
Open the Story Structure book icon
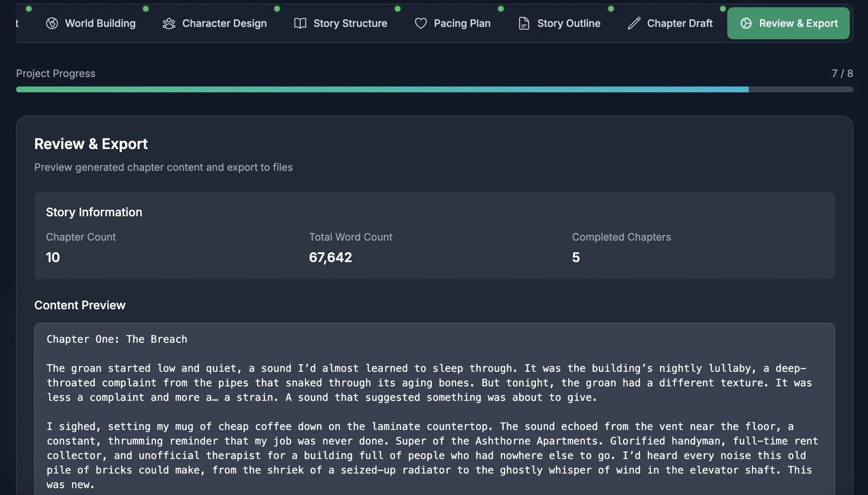(300, 23)
